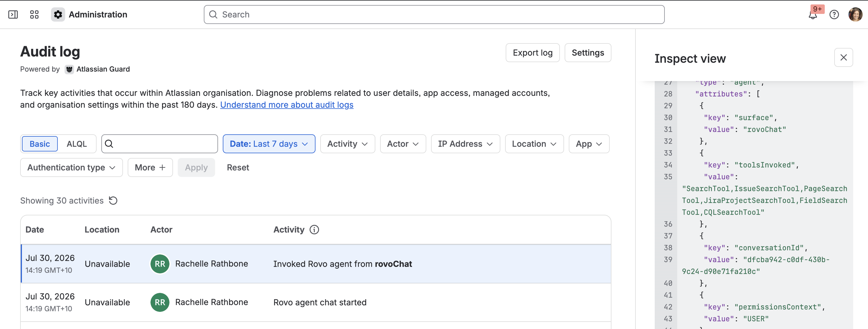The width and height of the screenshot is (868, 329).
Task: Select the Rovo agent chat started row
Action: tap(316, 302)
